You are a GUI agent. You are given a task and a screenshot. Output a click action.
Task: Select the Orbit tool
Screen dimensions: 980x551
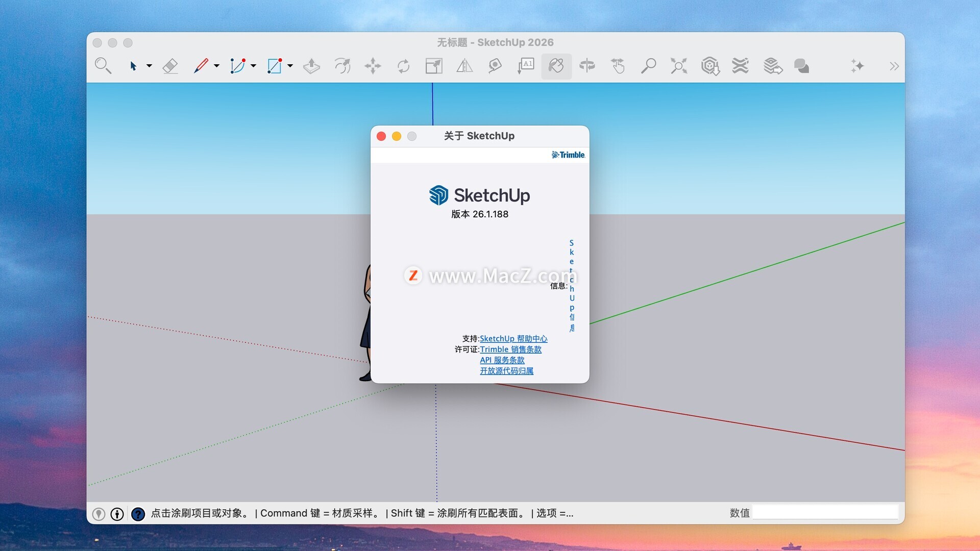[x=587, y=66]
